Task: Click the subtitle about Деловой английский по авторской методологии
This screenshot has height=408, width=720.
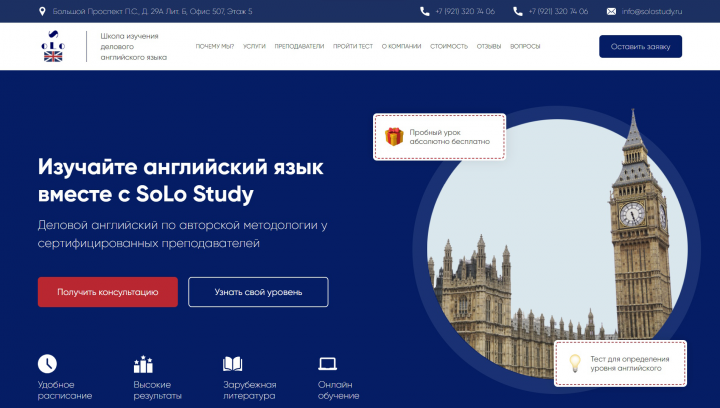Action: [182, 234]
